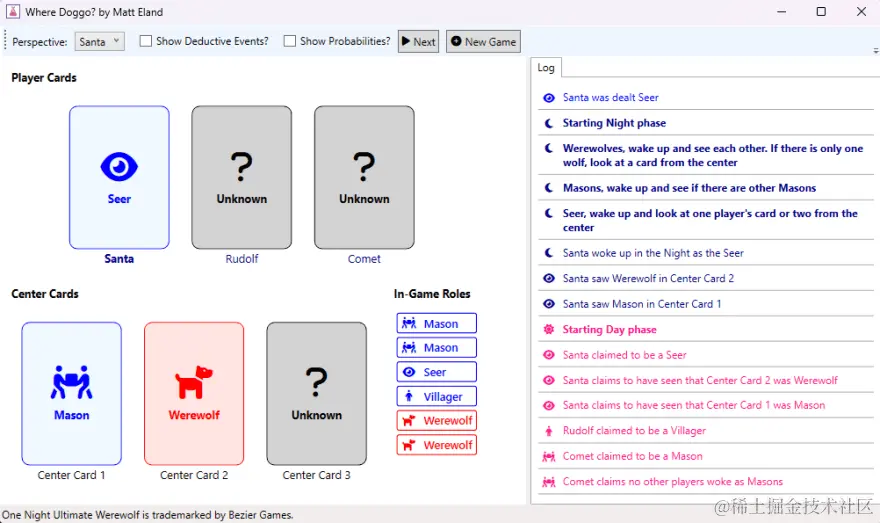Screen dimensions: 880x523
Task: Switch to the Log tab
Action: point(546,67)
